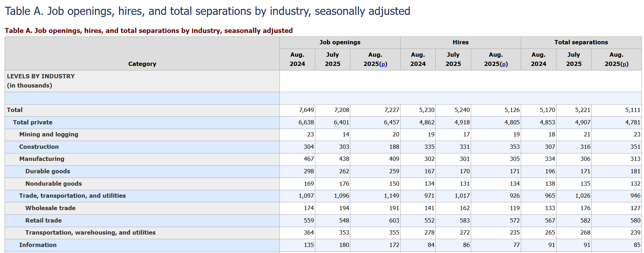This screenshot has height=253, width=644.
Task: Click the LEVELS BY INDUSTRY section heading
Action: pyautogui.click(x=41, y=76)
